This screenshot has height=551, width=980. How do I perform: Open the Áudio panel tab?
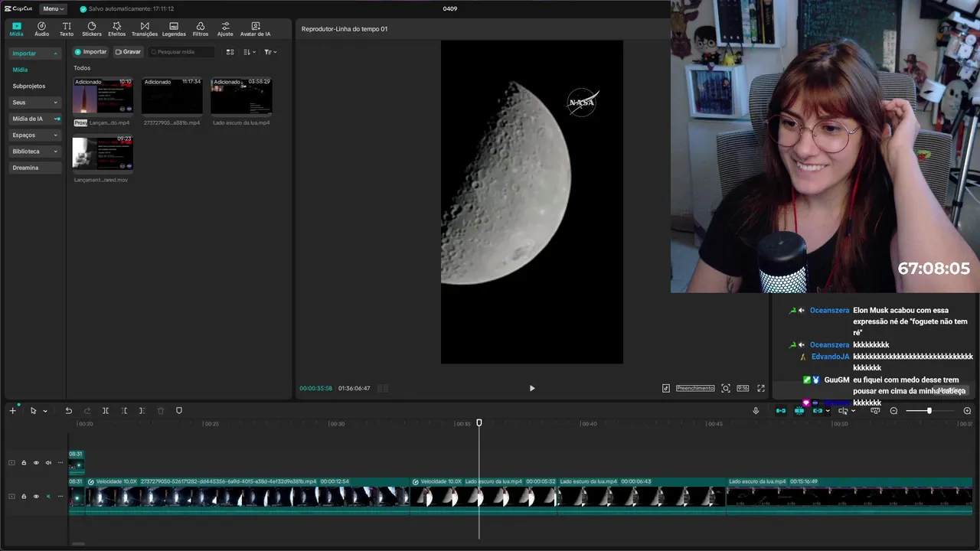[x=41, y=29]
